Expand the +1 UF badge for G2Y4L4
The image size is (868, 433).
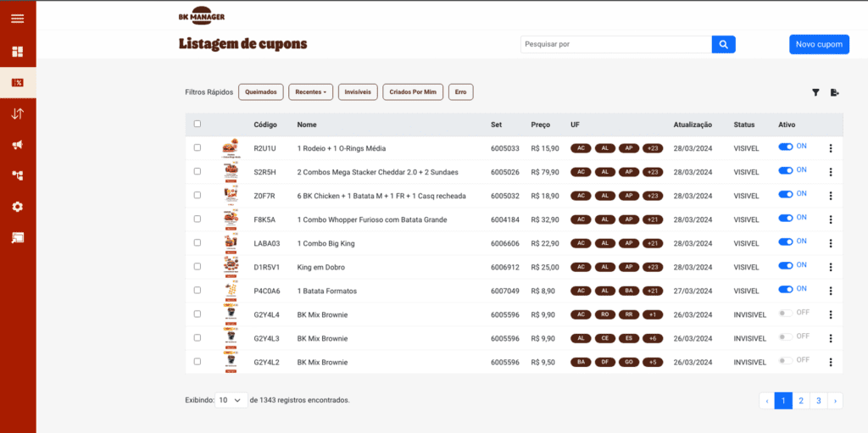(653, 315)
